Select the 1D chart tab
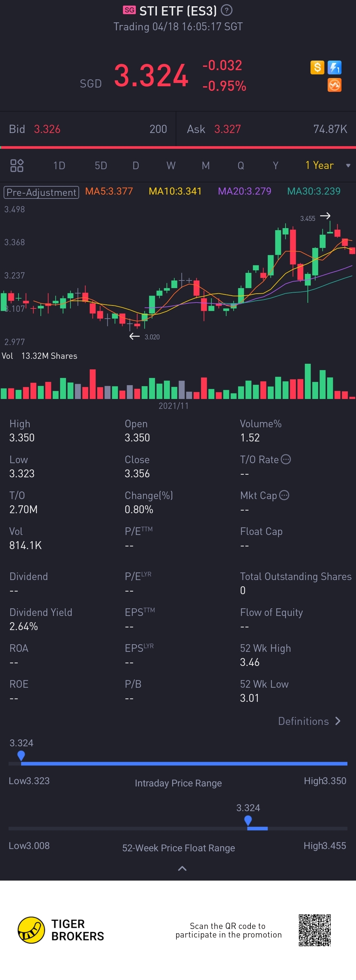 (59, 166)
